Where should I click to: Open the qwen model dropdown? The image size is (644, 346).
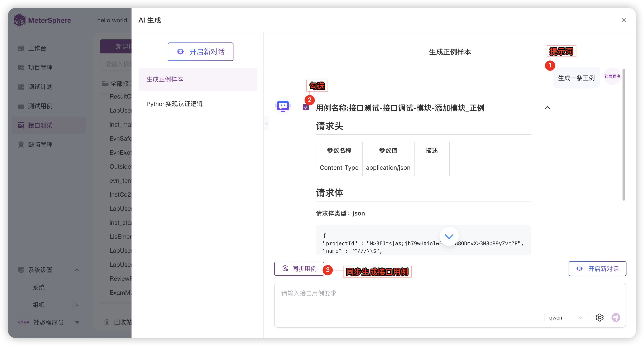[x=566, y=318]
